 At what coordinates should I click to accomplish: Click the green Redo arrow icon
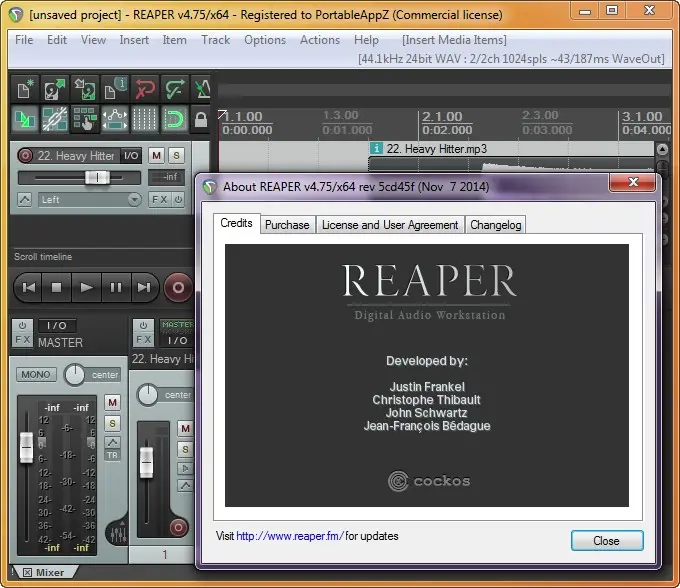click(x=174, y=89)
